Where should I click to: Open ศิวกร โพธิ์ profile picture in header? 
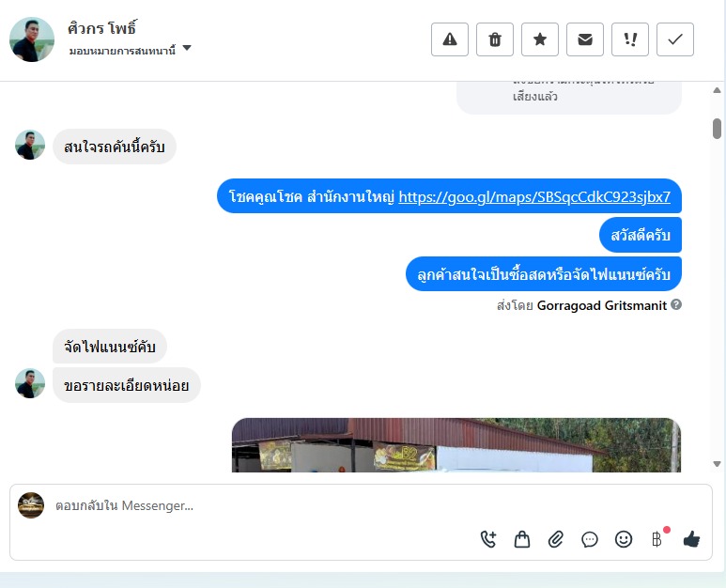(32, 39)
